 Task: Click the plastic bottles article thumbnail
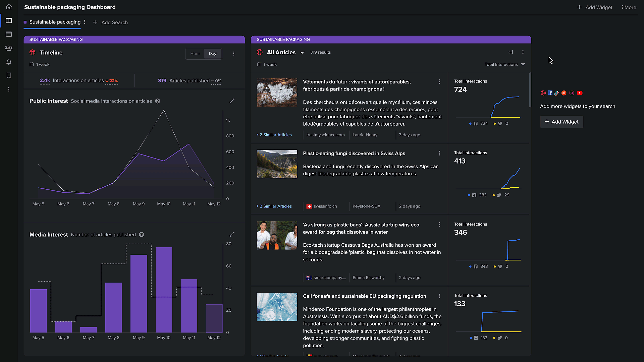click(277, 307)
